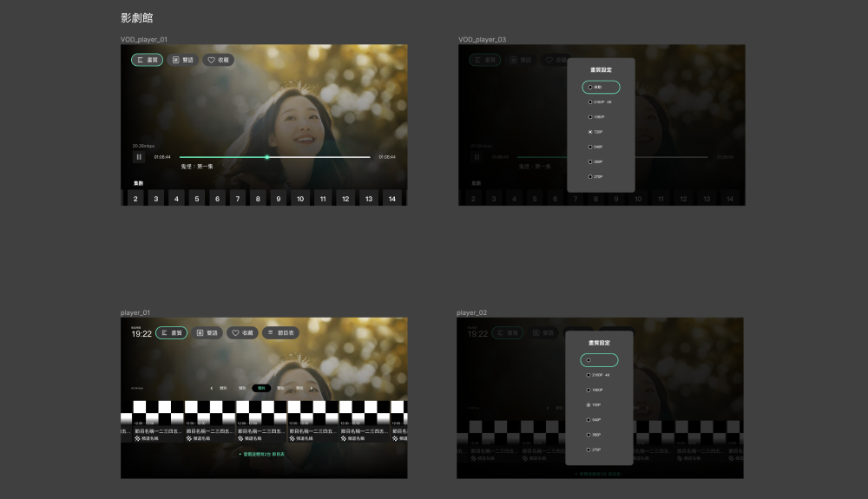Click 畫質 quality button in player_01
Image resolution: width=868 pixels, height=499 pixels.
(171, 332)
